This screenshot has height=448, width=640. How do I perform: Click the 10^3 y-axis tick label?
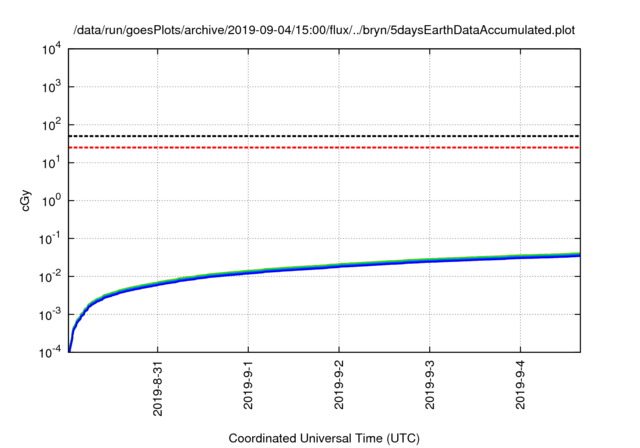point(51,87)
